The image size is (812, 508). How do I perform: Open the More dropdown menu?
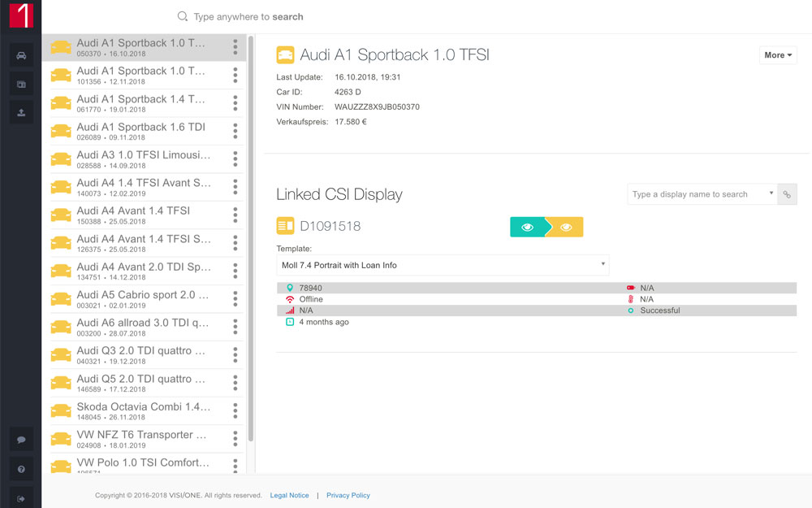[x=778, y=55]
